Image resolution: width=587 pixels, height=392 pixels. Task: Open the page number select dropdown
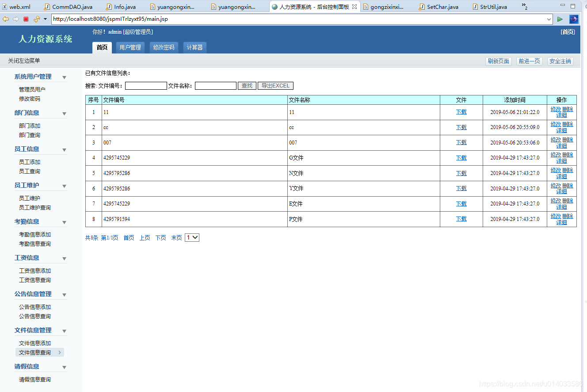coord(192,238)
